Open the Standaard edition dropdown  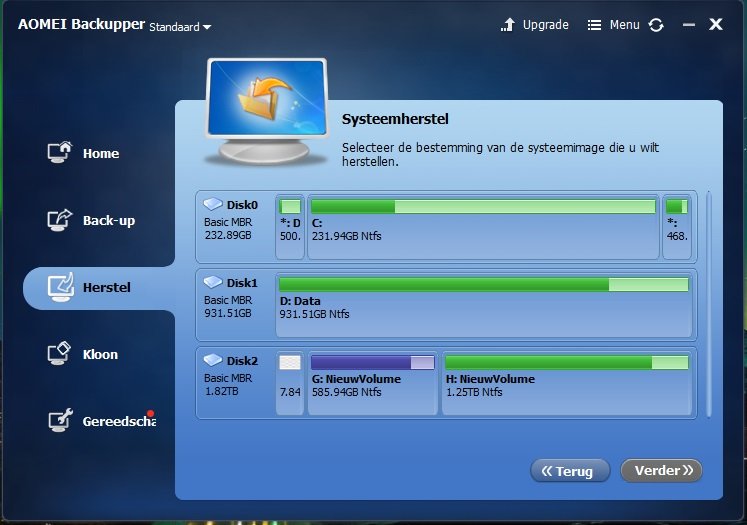tap(180, 27)
